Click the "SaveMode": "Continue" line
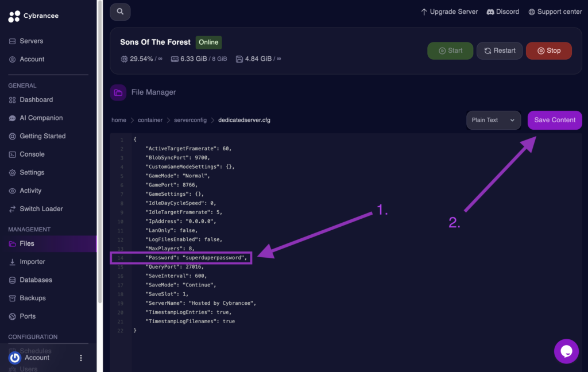 tap(181, 285)
